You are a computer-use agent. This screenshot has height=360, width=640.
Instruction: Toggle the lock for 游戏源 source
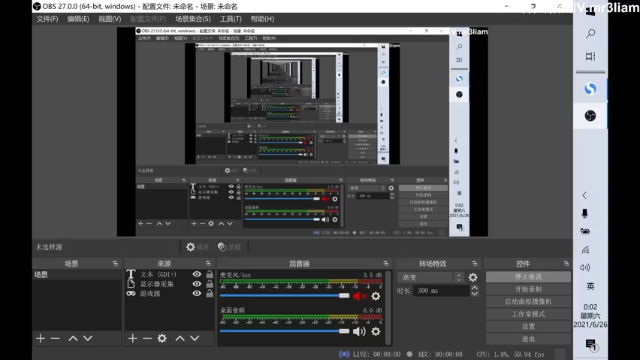(209, 293)
